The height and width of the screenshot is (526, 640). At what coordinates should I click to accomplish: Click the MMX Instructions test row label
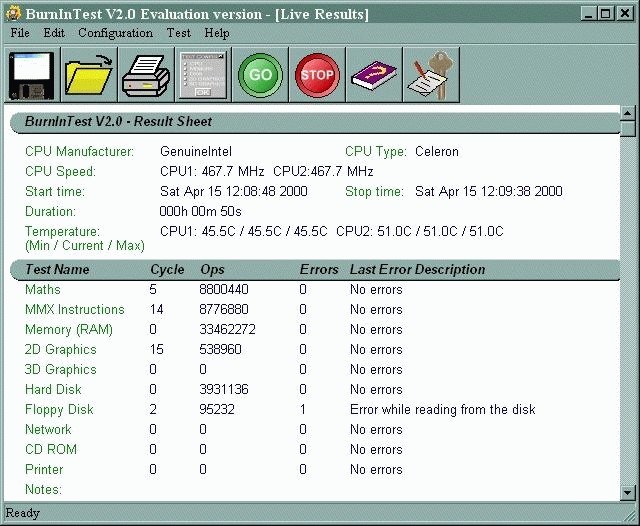75,309
